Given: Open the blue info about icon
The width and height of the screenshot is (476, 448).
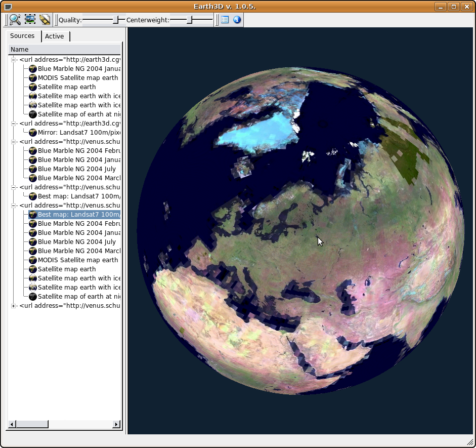Looking at the screenshot, I should tap(237, 20).
